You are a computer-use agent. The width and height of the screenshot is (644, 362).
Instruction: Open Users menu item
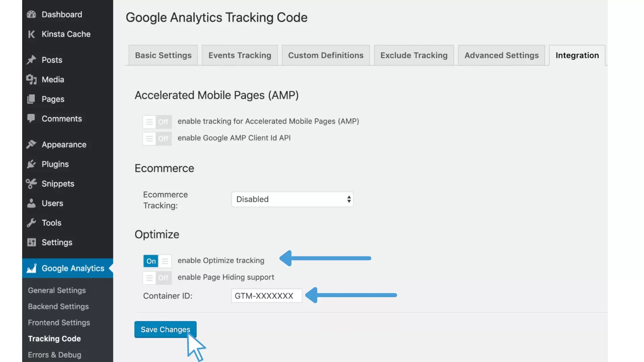pos(68,203)
